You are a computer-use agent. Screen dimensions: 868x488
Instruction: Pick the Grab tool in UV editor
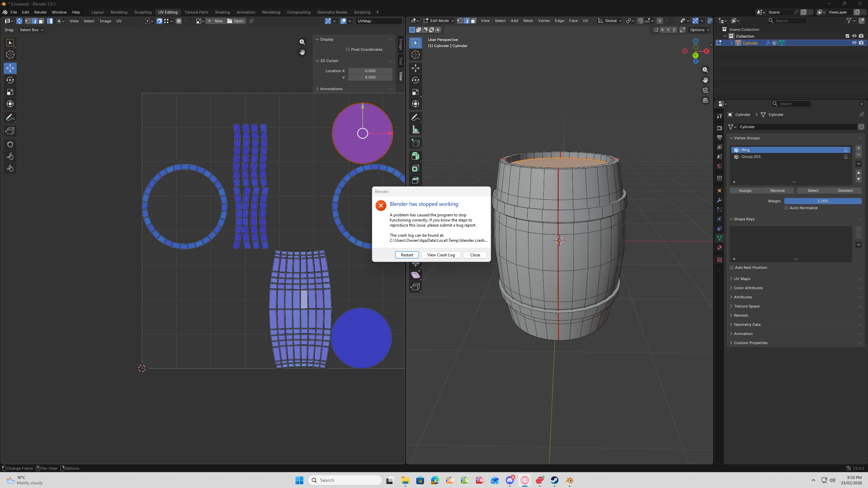point(10,144)
